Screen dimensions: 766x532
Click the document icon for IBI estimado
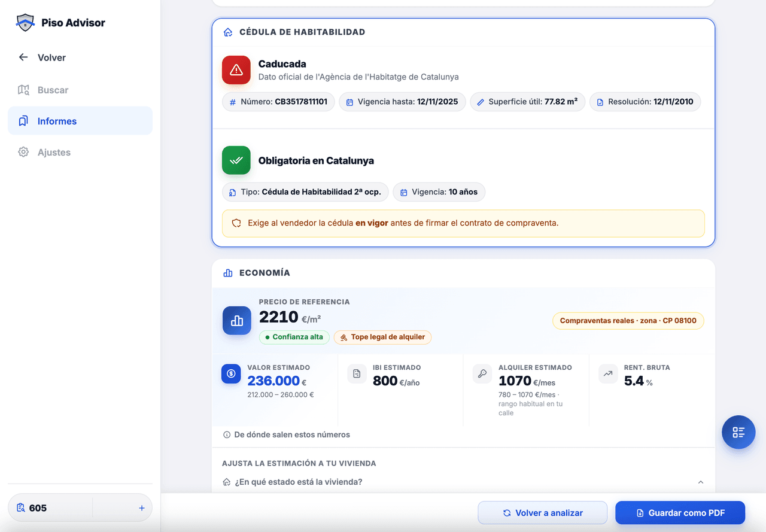click(x=357, y=373)
